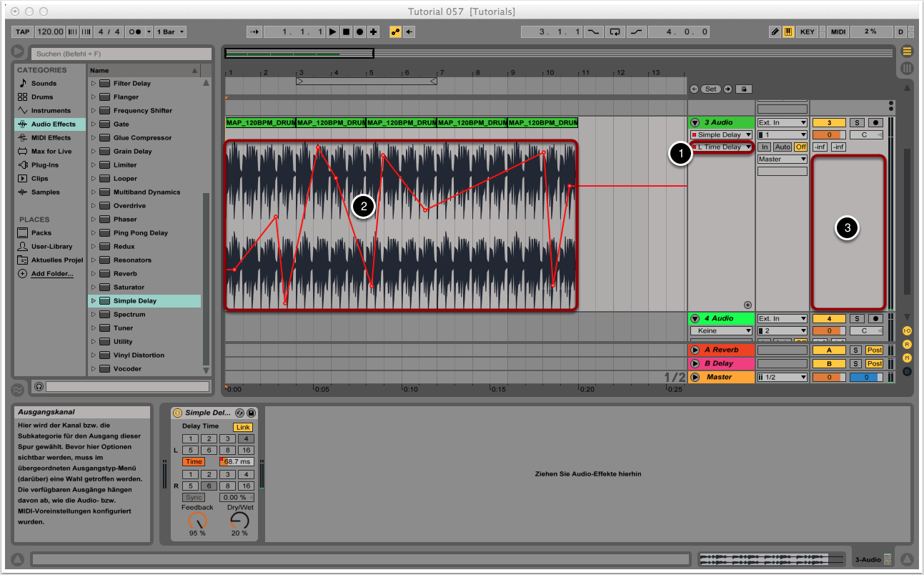
Task: Expand the Reverb folder in browser
Action: pos(93,274)
